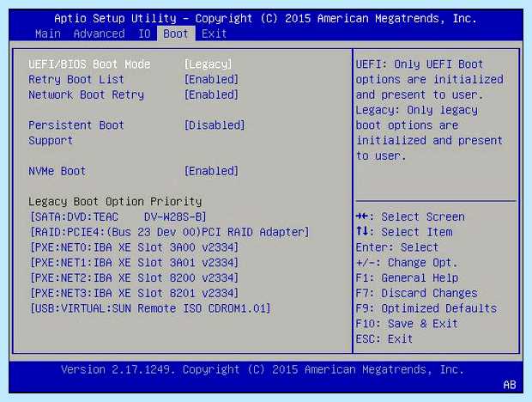The image size is (532, 402).
Task: Click the 'F9: Optimized Defaults' hint
Action: [426, 308]
